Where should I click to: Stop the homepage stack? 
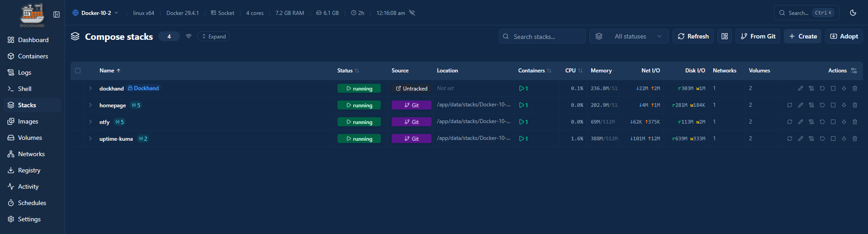[x=833, y=105]
